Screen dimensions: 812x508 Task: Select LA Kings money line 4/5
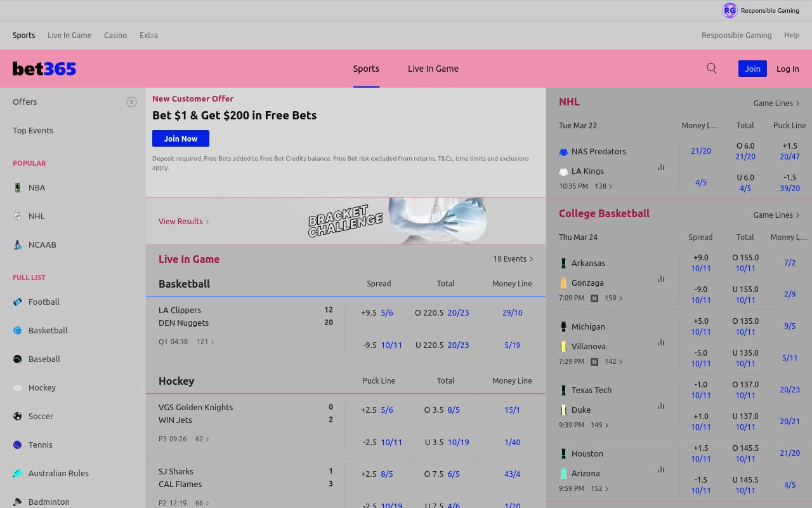tap(701, 183)
